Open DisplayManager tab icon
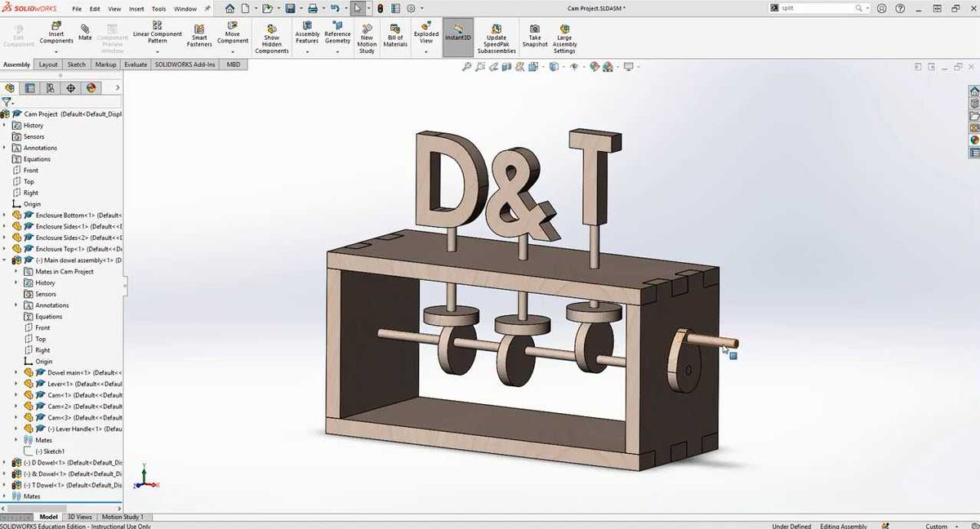Viewport: 980px width, 529px height. coord(91,87)
